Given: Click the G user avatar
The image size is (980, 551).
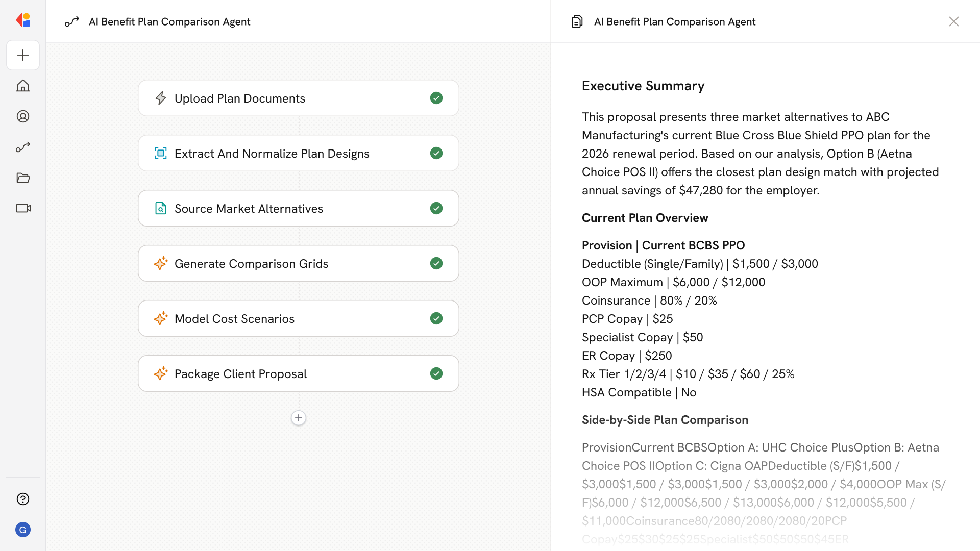Looking at the screenshot, I should point(23,530).
